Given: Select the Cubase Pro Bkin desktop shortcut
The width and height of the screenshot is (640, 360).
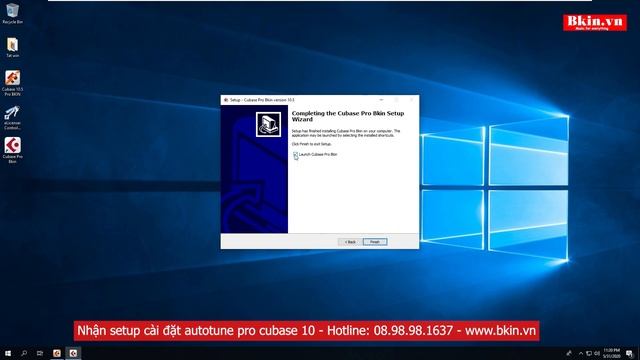Looking at the screenshot, I should pyautogui.click(x=12, y=150).
